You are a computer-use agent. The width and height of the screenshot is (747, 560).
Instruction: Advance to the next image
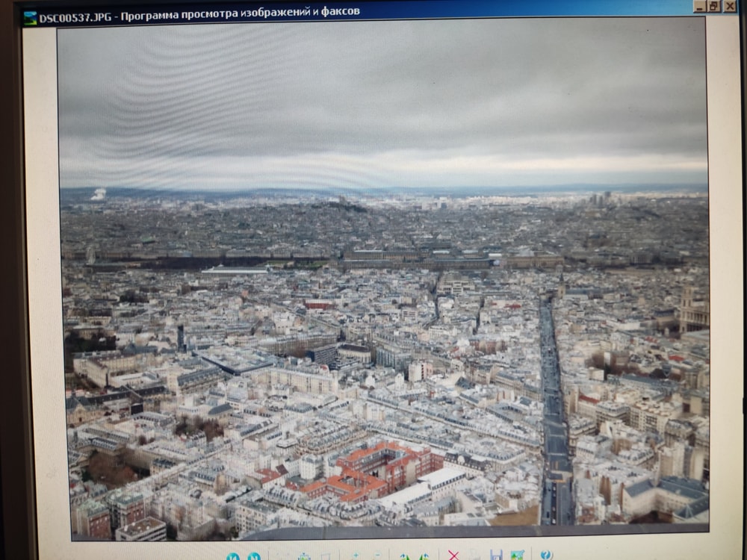click(254, 556)
